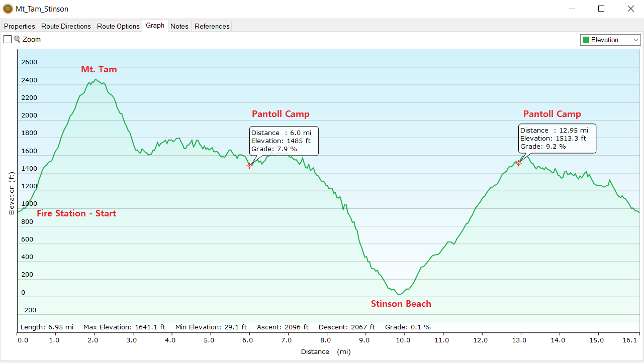Open the Route Options tab

coord(118,26)
